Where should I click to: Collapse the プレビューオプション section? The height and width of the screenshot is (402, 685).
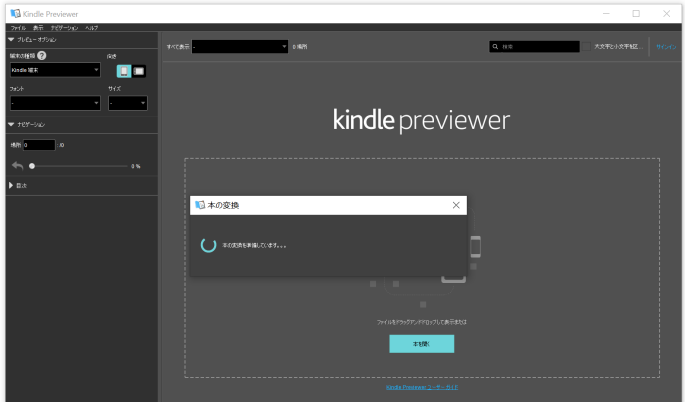click(11, 39)
